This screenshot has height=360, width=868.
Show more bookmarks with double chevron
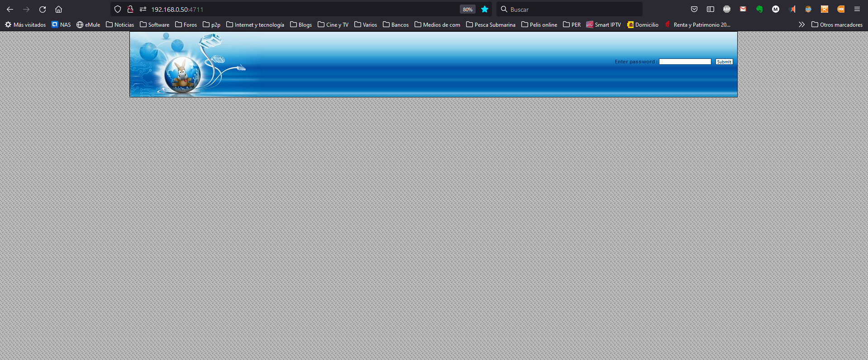[x=801, y=24]
